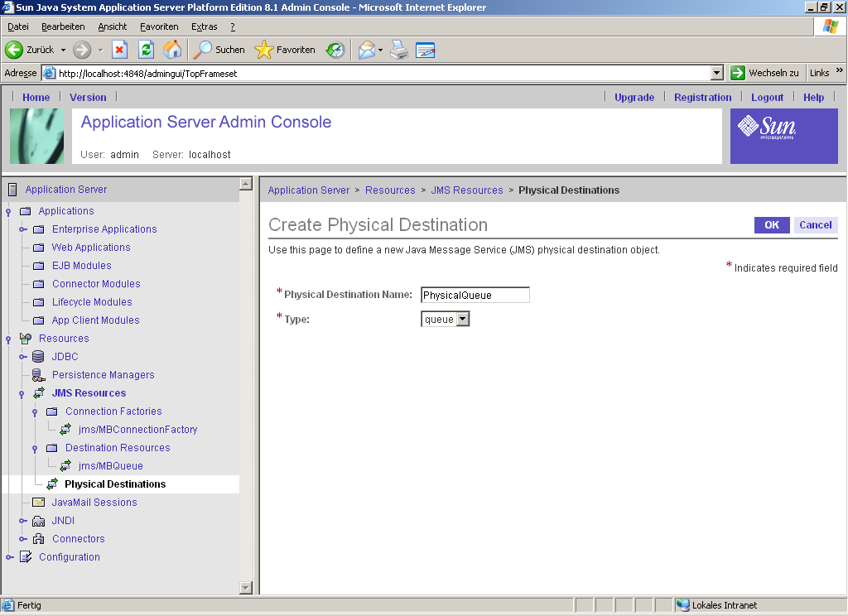Click the Physical Destinations node icon
Screen dimensions: 848x616
tap(52, 484)
